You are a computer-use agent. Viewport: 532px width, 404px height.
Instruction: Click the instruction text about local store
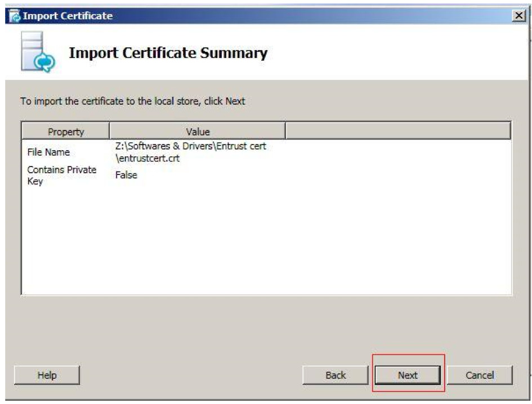(132, 101)
